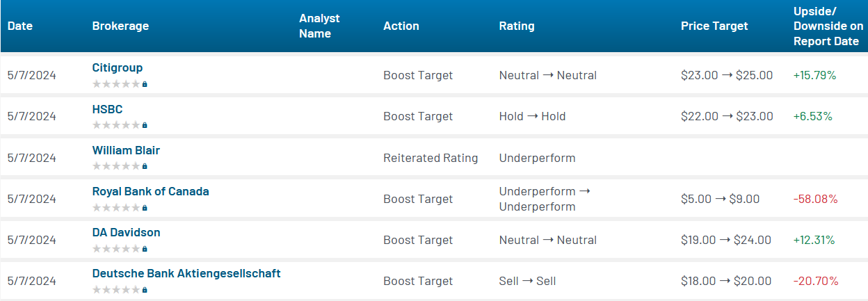Click lock icon under Deutsche Bank Aktiengesellschaft
The image size is (868, 301).
point(145,290)
